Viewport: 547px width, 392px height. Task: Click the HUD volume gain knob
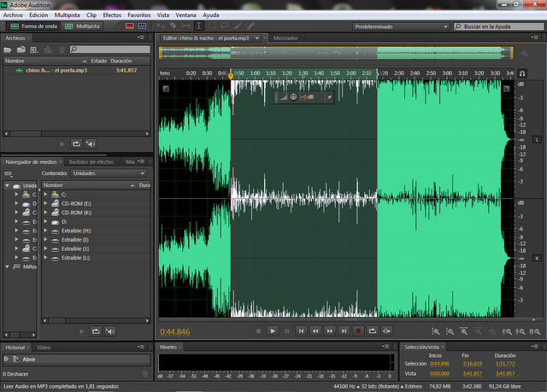pyautogui.click(x=293, y=97)
